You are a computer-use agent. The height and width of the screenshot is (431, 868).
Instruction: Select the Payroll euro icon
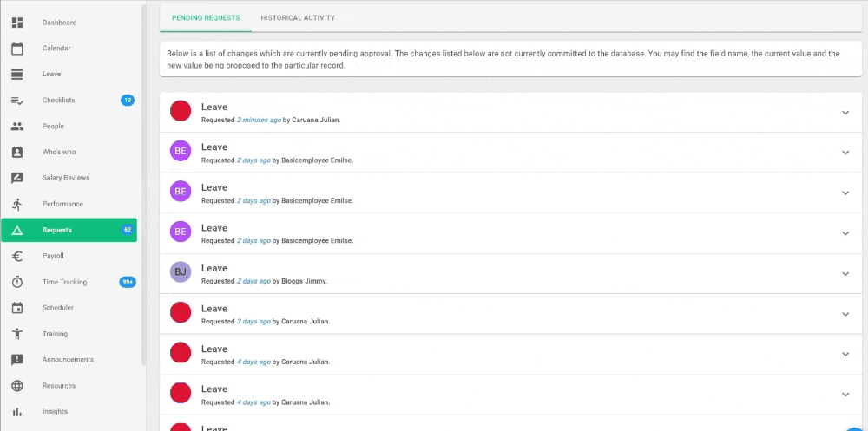[17, 256]
